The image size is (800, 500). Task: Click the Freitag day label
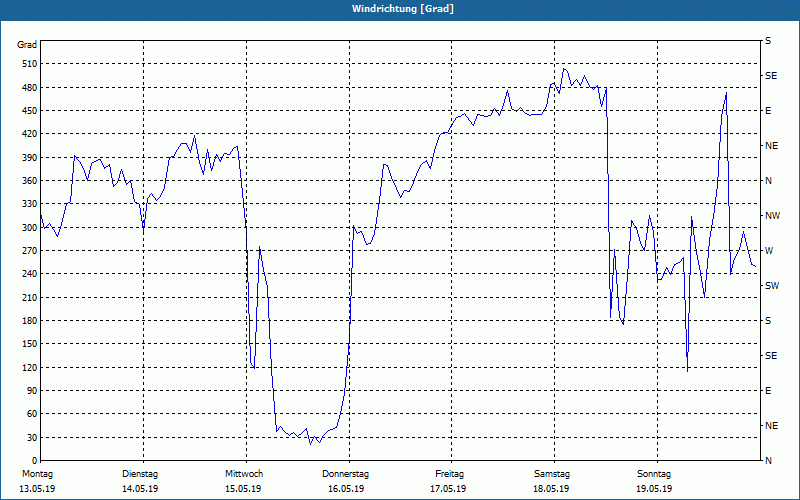click(449, 474)
